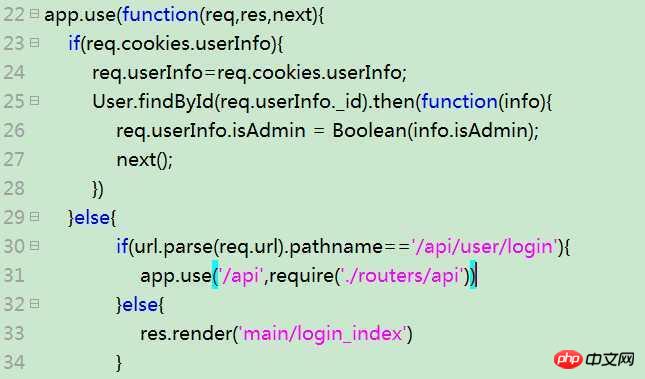Collapse the else block at line 32
The image size is (645, 379).
[35, 304]
